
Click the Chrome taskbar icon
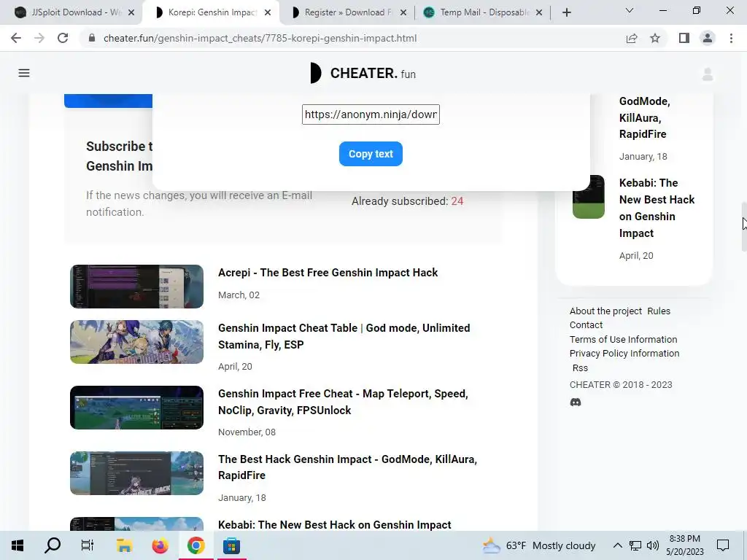pyautogui.click(x=196, y=545)
